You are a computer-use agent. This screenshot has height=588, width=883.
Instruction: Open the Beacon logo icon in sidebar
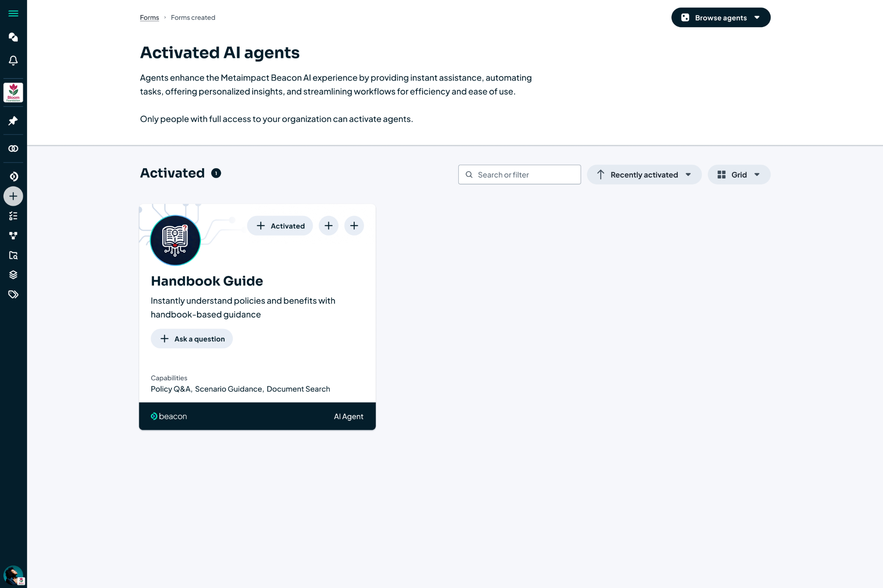13,176
